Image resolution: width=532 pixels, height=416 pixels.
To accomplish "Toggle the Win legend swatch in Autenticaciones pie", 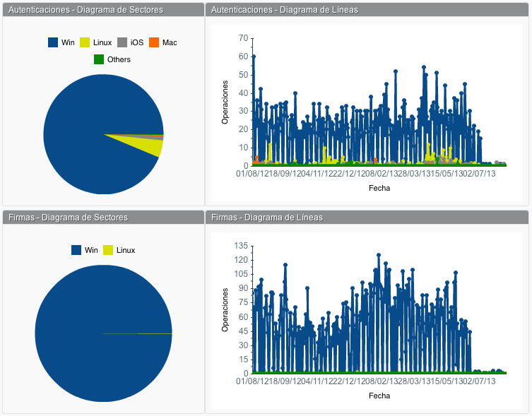I will (x=53, y=42).
